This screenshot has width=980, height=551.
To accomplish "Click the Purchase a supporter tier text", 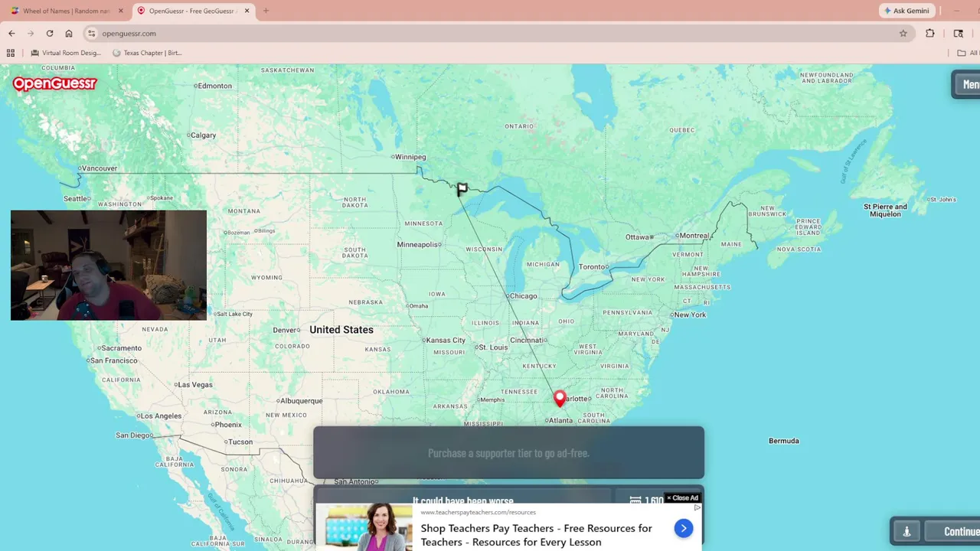I will [508, 453].
